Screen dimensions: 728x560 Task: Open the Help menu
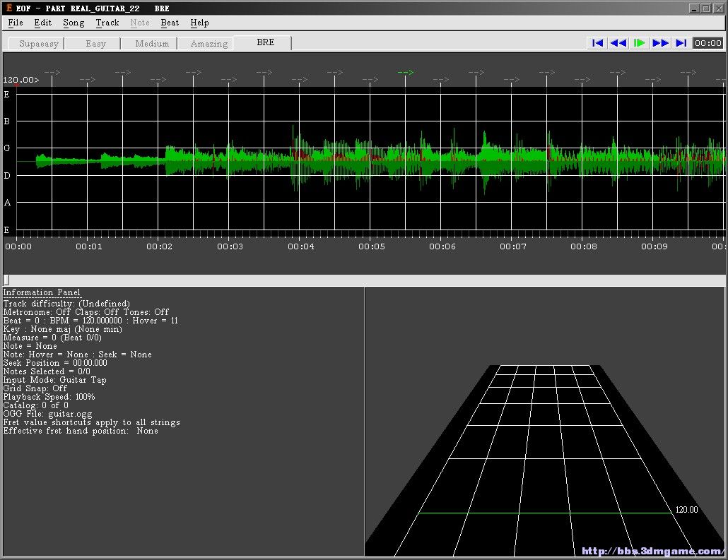click(x=199, y=23)
